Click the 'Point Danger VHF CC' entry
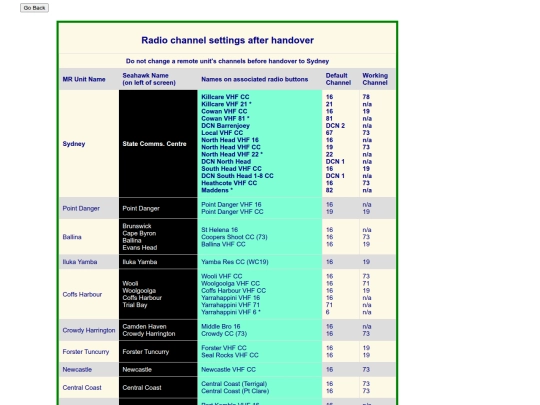Viewport: 540px width, 405px height. coord(232,212)
